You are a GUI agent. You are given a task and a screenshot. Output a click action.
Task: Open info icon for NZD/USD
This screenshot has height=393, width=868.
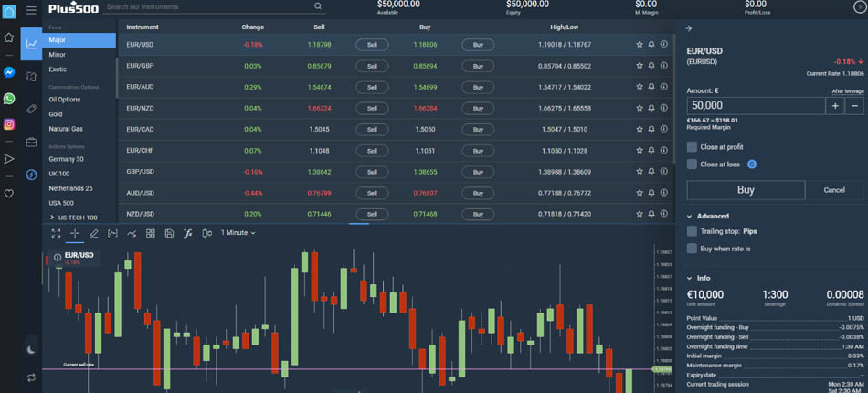(663, 214)
